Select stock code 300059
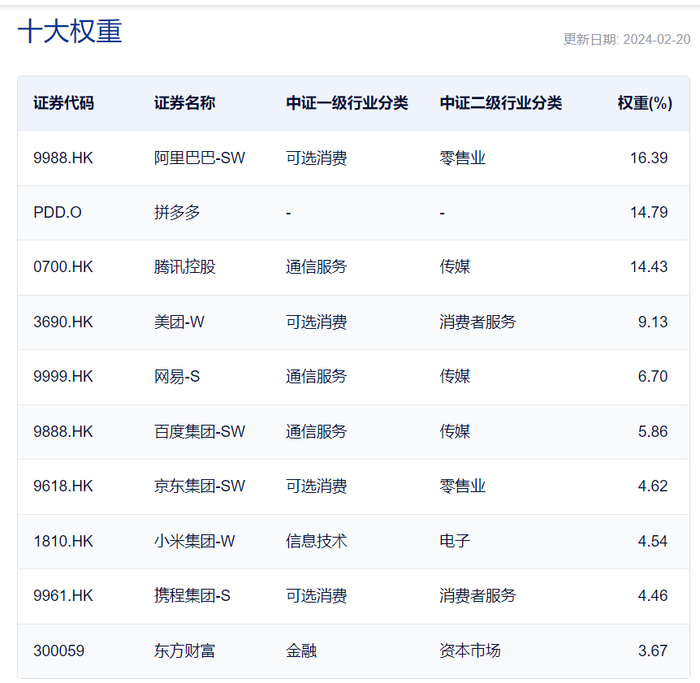The height and width of the screenshot is (683, 700). tap(59, 651)
